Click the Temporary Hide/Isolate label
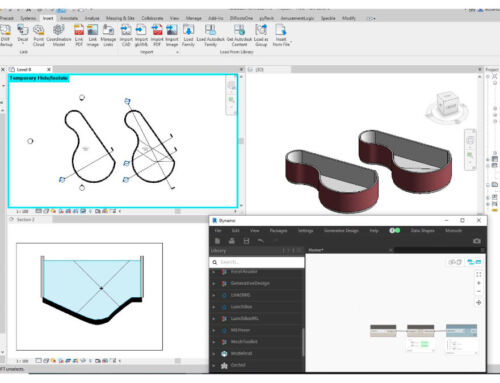The image size is (500, 383). pos(39,78)
